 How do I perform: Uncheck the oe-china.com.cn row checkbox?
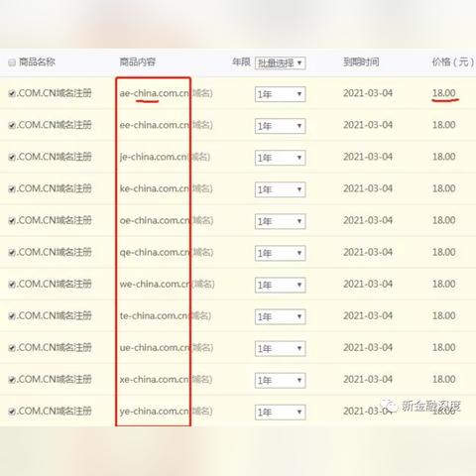tap(12, 221)
